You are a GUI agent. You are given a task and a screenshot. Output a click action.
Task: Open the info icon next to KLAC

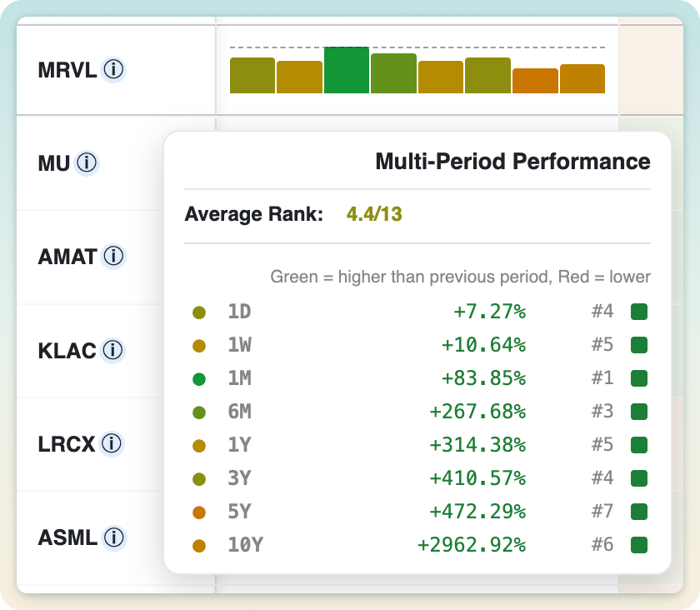pyautogui.click(x=112, y=350)
